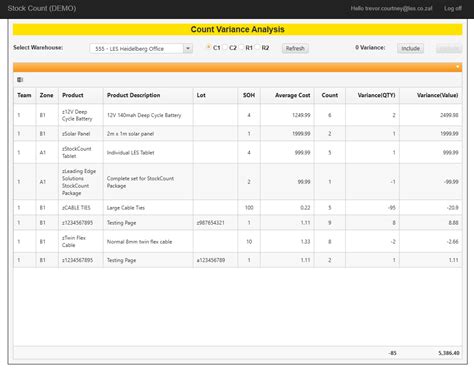Open the Select Warehouse dropdown arrow
Viewport: 474px width, 370px height.
pyautogui.click(x=188, y=49)
